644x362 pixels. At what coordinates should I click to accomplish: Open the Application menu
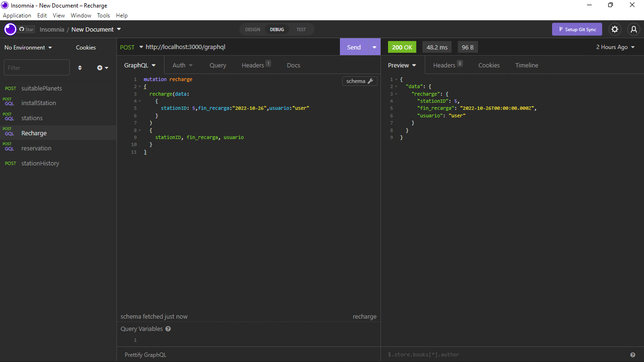[17, 16]
